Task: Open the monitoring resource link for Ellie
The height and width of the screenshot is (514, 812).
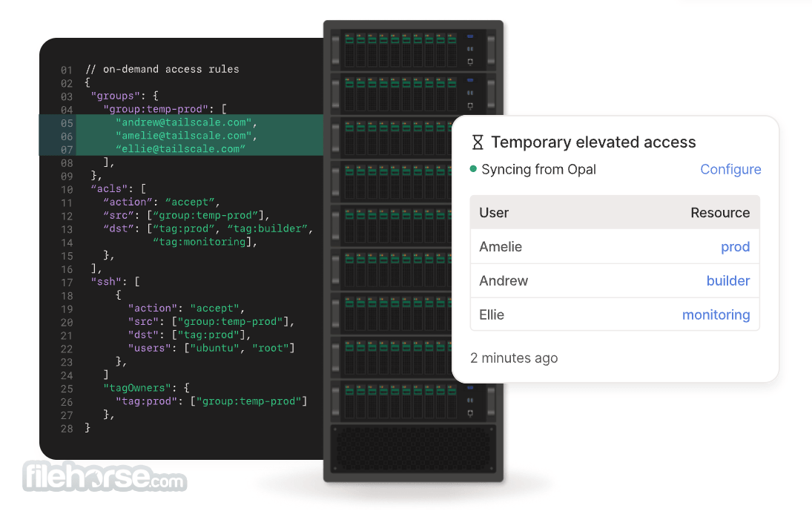Action: coord(716,314)
